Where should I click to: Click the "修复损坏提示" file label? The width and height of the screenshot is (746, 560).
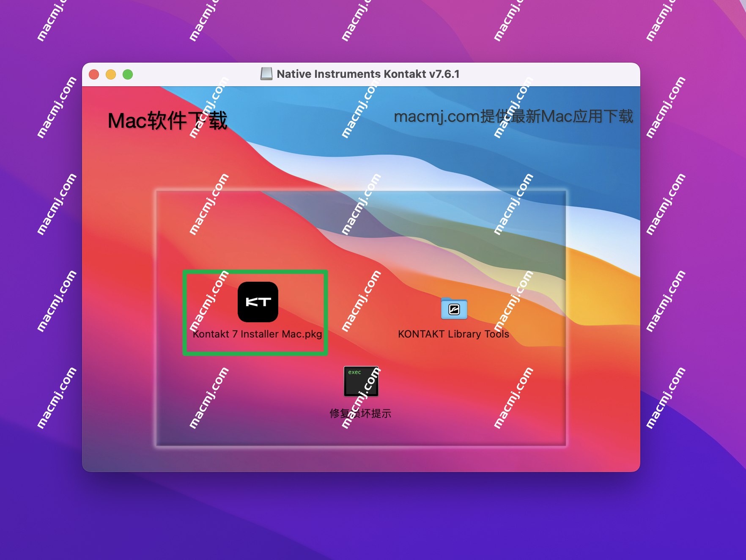click(x=361, y=413)
